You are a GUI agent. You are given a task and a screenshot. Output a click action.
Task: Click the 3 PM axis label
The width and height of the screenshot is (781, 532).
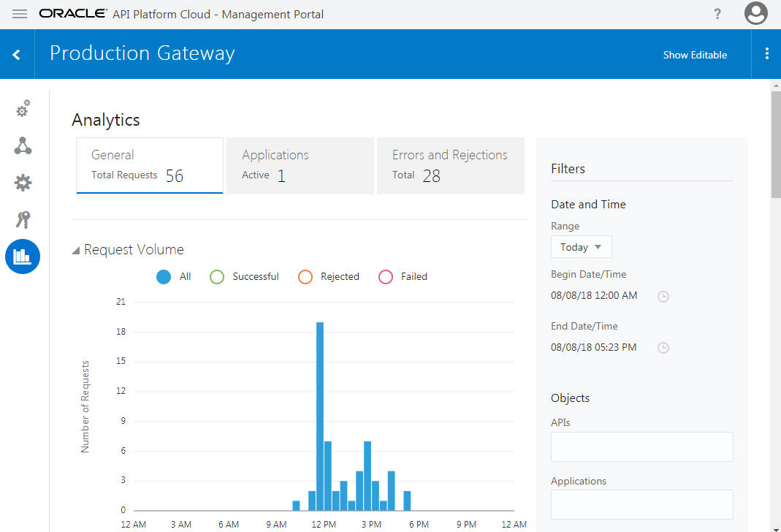(372, 525)
